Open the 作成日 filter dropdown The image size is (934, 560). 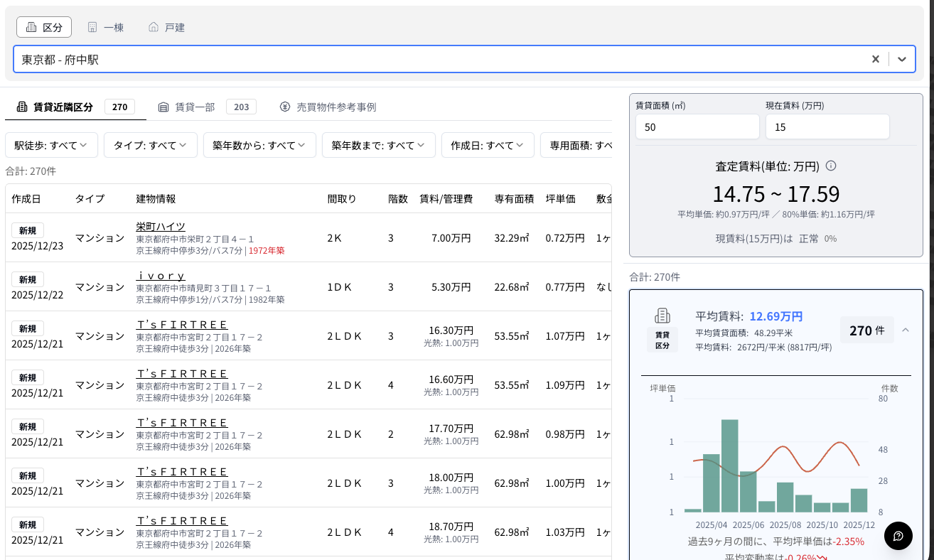[x=488, y=145]
